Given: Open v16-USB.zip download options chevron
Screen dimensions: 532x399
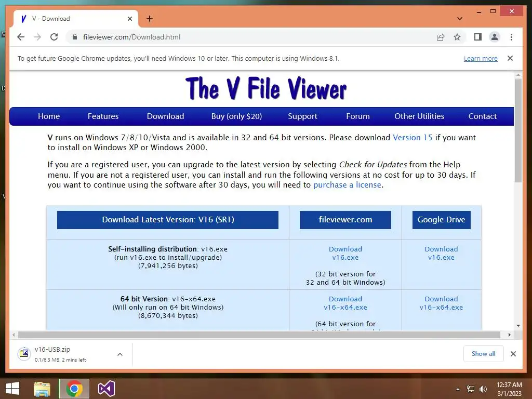Looking at the screenshot, I should [x=120, y=354].
